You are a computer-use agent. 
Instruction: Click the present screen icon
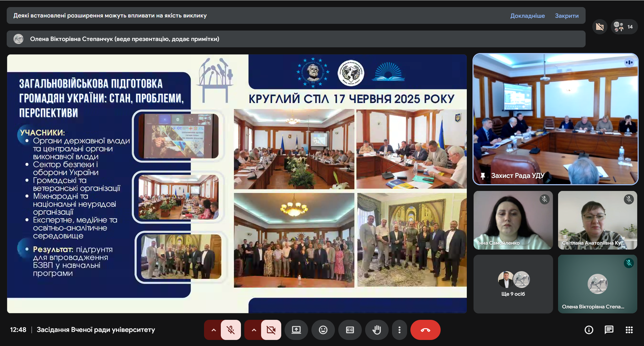point(296,330)
